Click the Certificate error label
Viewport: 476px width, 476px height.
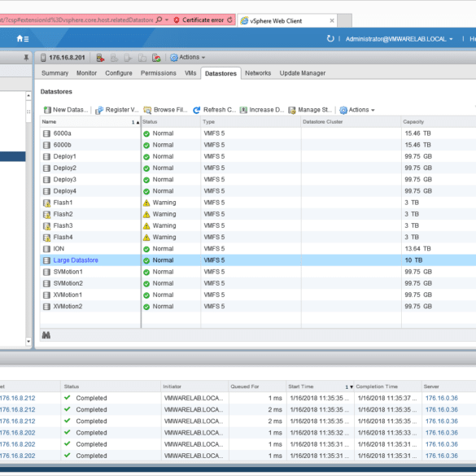203,20
